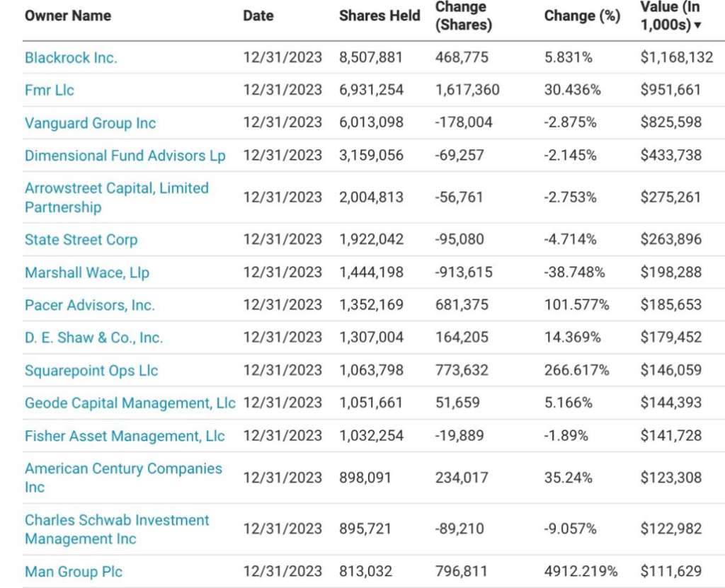Click Fisher Asset Management, Llc link
The image size is (725, 588).
tap(125, 436)
